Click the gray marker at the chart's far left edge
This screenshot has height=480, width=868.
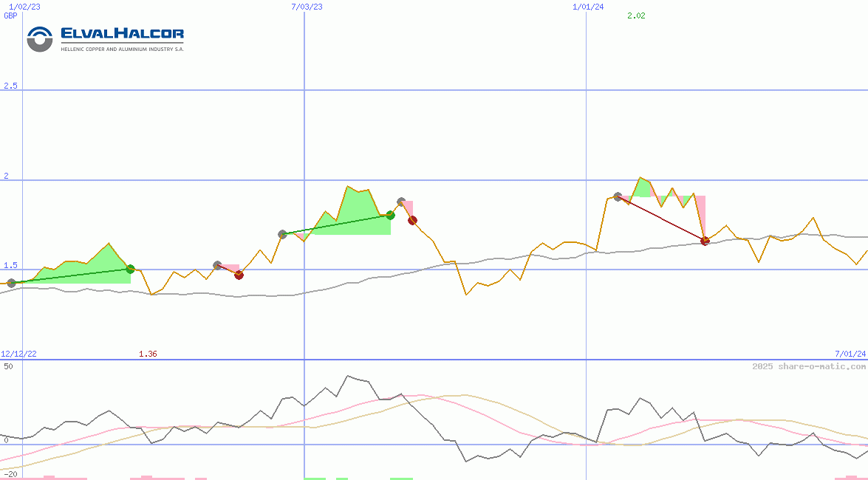click(x=11, y=283)
